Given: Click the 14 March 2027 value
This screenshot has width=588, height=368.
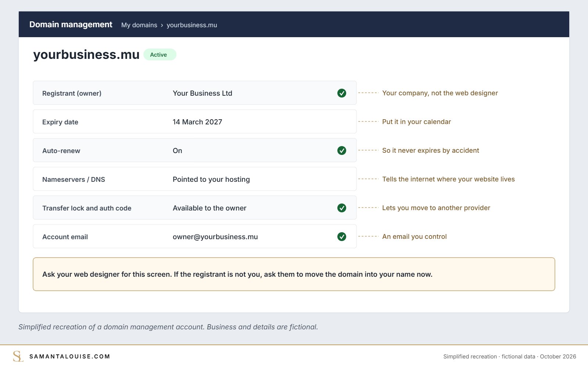Looking at the screenshot, I should [x=197, y=122].
